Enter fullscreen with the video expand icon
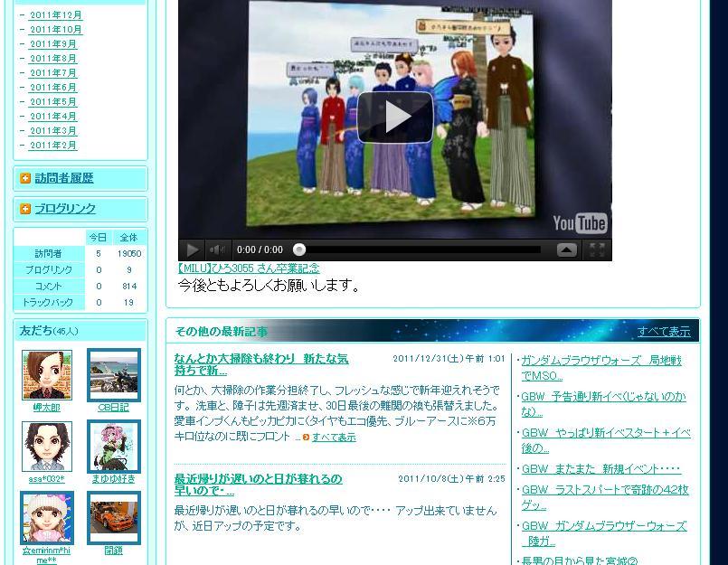This screenshot has width=728, height=565. pos(597,250)
